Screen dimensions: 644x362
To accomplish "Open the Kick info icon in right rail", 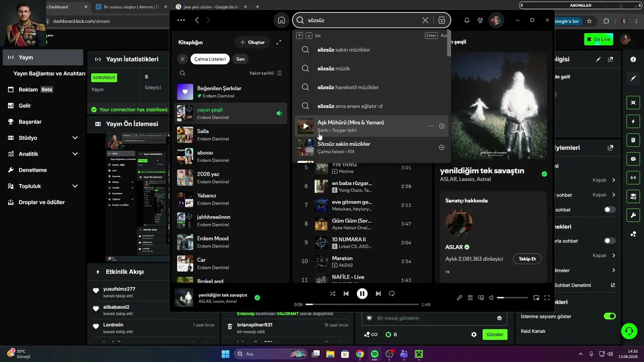I will (633, 59).
